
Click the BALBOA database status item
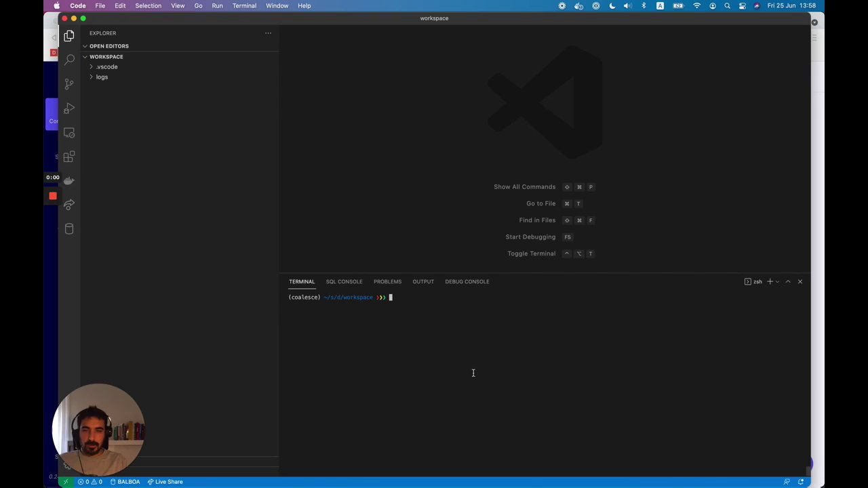point(125,482)
